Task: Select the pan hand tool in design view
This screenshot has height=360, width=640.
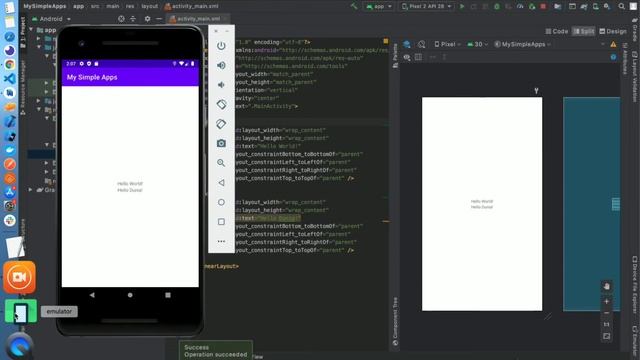Action: 607,286
